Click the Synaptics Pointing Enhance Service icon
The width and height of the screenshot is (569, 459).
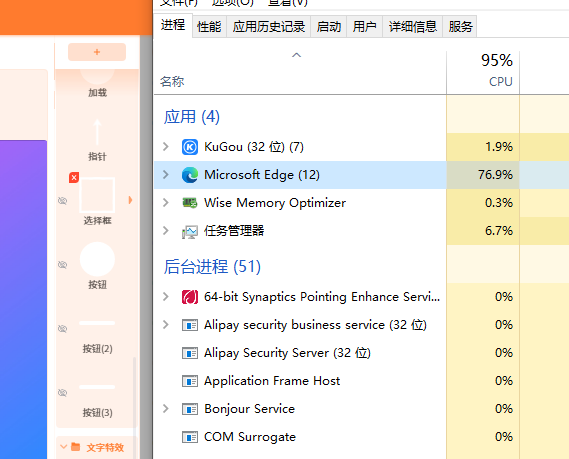(190, 297)
